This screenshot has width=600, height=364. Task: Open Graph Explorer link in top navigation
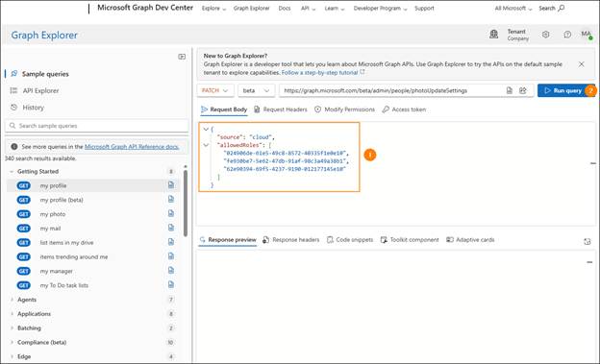click(251, 8)
